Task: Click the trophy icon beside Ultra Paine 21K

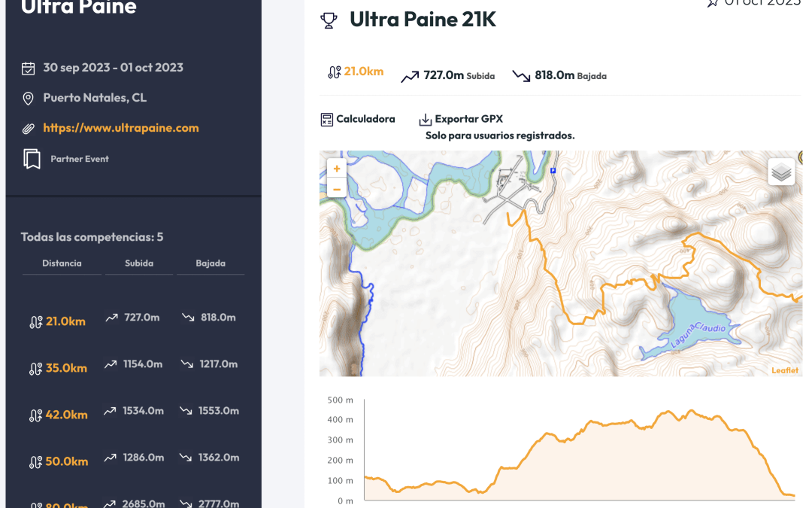Action: pyautogui.click(x=329, y=20)
